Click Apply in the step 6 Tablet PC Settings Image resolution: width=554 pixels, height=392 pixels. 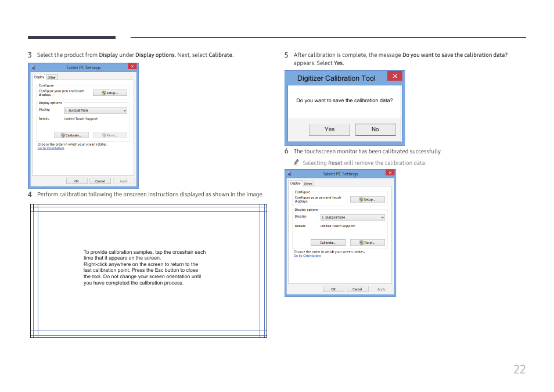(x=381, y=289)
